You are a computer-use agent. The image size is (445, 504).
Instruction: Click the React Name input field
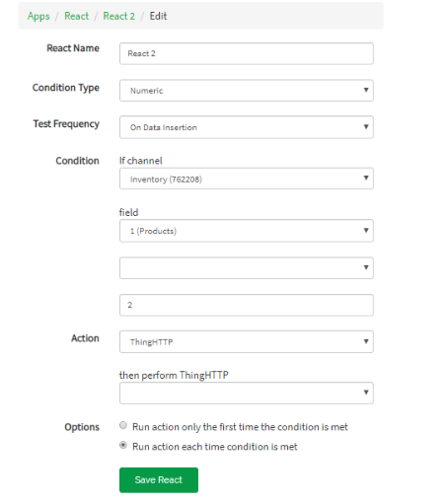coord(247,53)
